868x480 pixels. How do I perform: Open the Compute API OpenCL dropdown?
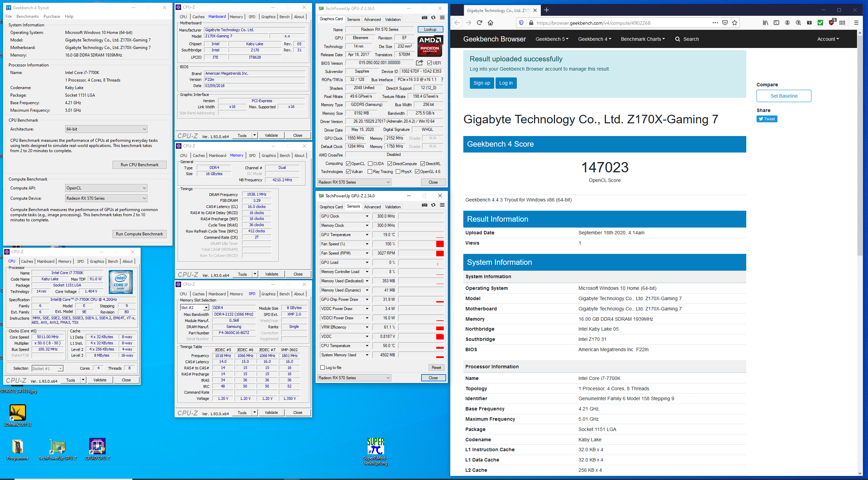click(x=106, y=188)
